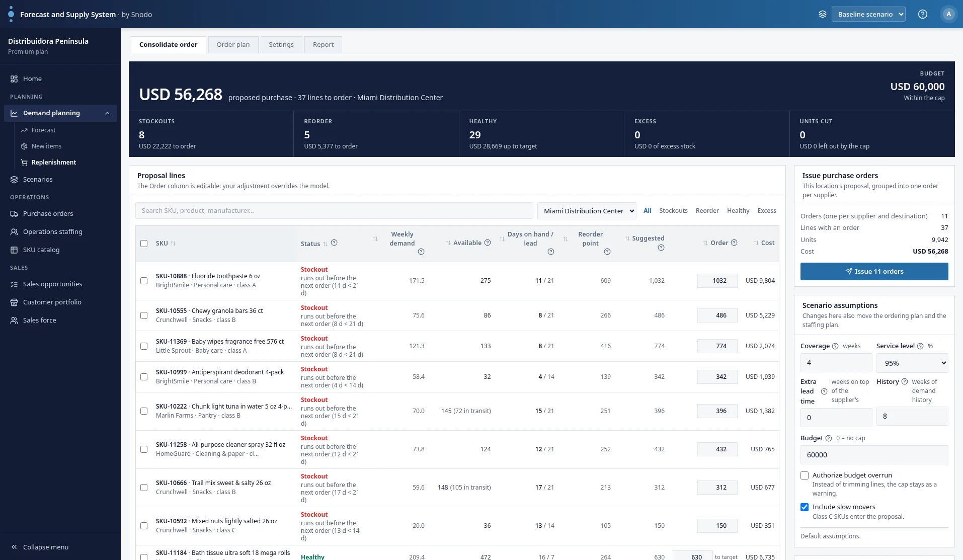Viewport: 963px width, 560px height.
Task: Click the History help icon
Action: coord(905,382)
